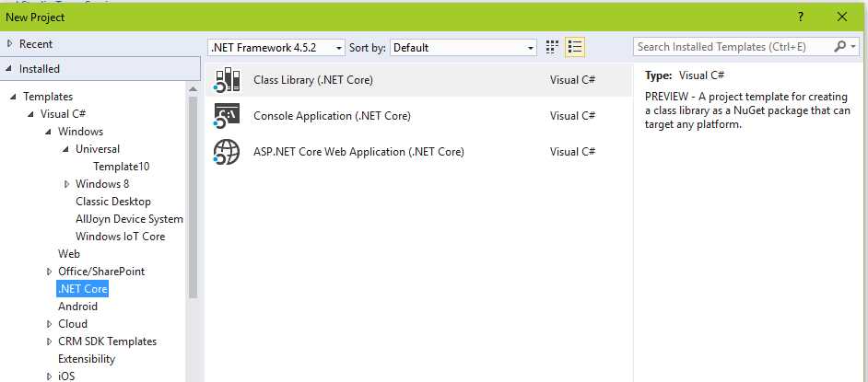Click the Recent section header
This screenshot has height=382, width=868.
[x=100, y=43]
